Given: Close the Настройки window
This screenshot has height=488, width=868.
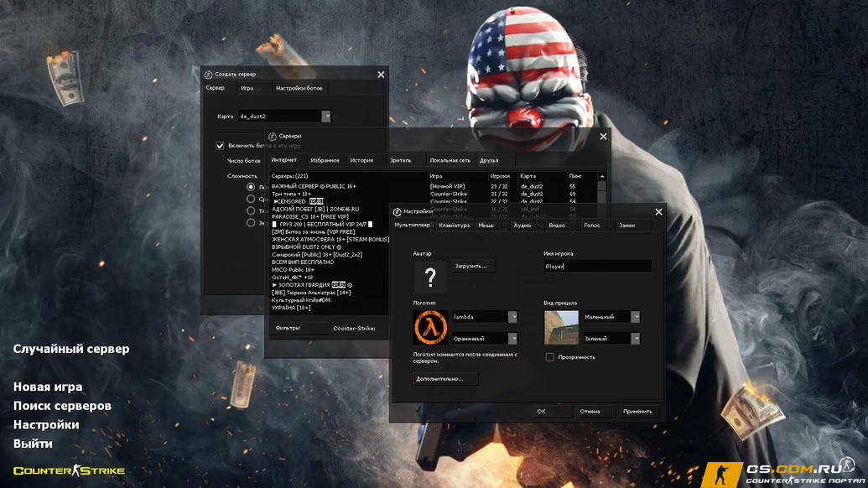Looking at the screenshot, I should [658, 212].
